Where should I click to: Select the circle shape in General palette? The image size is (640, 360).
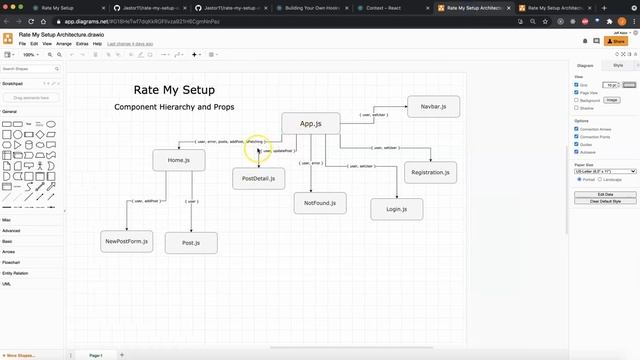(x=18, y=134)
